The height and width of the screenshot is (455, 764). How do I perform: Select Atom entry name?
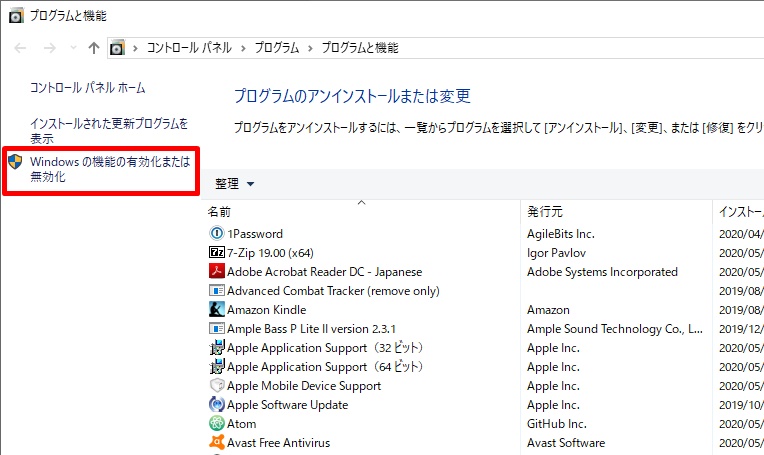pyautogui.click(x=242, y=424)
